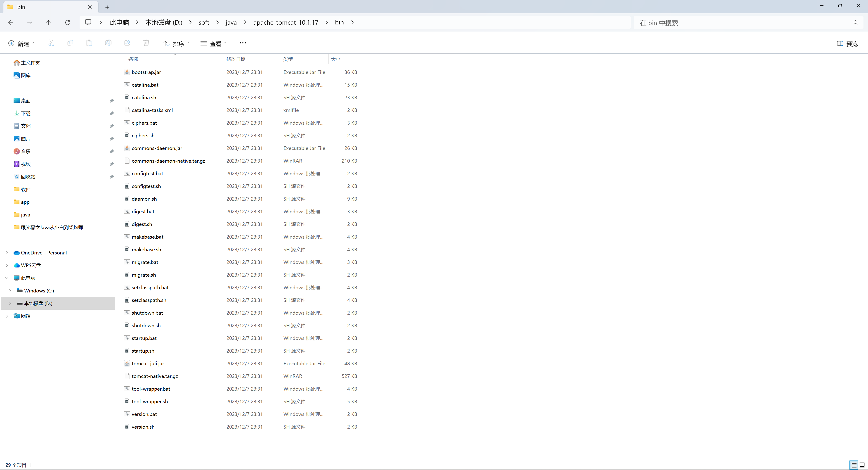Viewport: 868px width, 470px height.
Task: Navigate to 此电脑 breadcrumb
Action: pos(119,22)
